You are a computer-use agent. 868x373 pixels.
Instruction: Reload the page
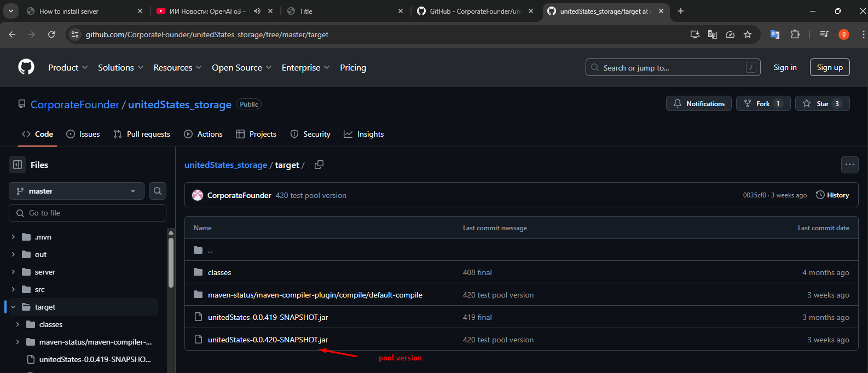[x=51, y=34]
